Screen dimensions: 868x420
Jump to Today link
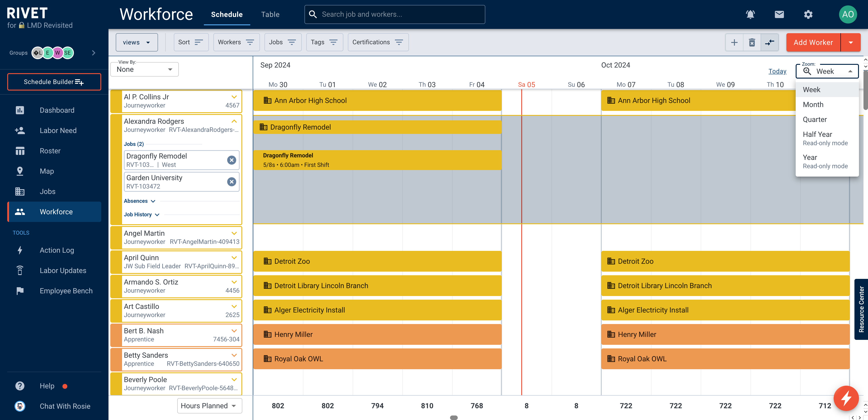(777, 71)
